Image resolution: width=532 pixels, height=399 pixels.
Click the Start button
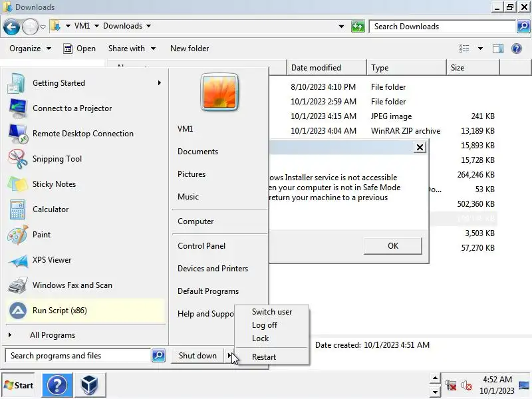[x=19, y=385]
